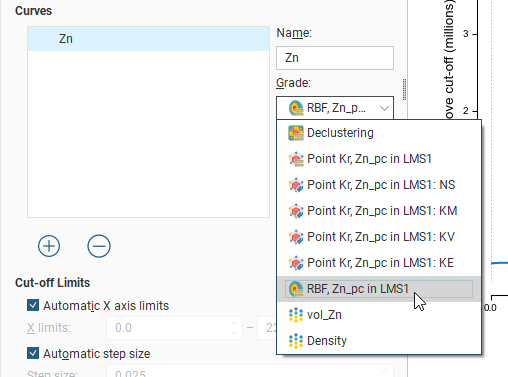This screenshot has height=377, width=508.
Task: Click the remove curve minus icon
Action: coord(99,246)
